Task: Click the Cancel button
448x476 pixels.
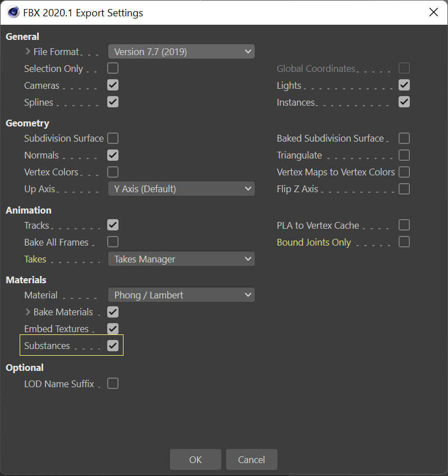Action: tap(252, 460)
